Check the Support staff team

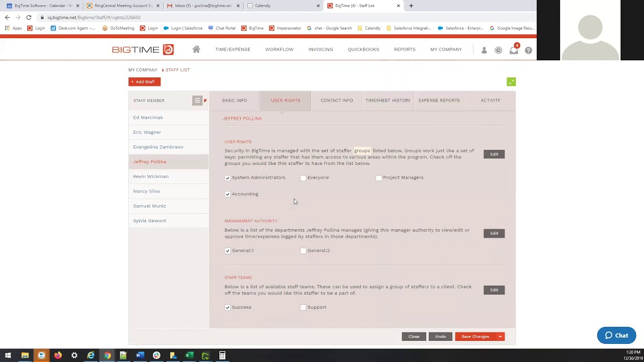303,308
